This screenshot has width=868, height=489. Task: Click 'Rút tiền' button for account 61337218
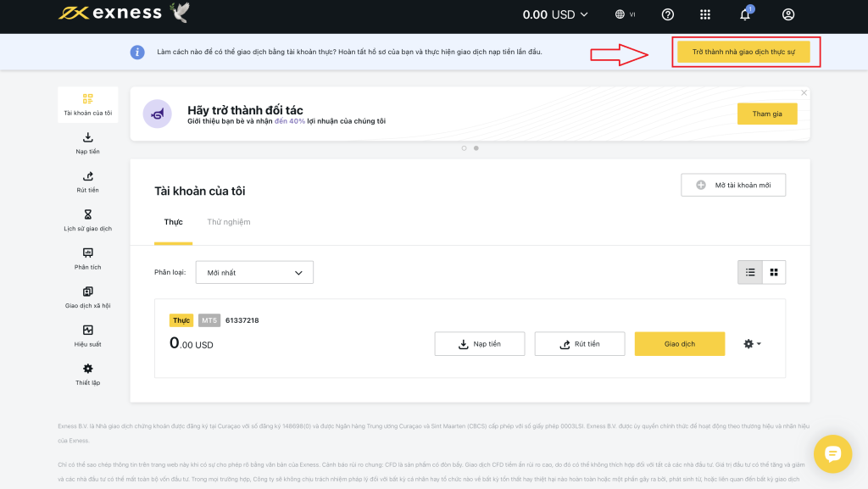pyautogui.click(x=580, y=344)
